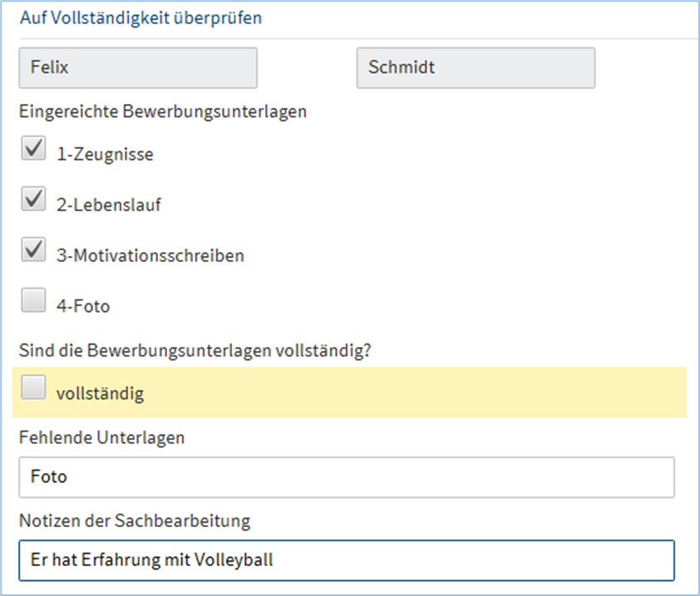The width and height of the screenshot is (700, 596).
Task: Click the '2-Lebenslauf' label text
Action: [109, 205]
